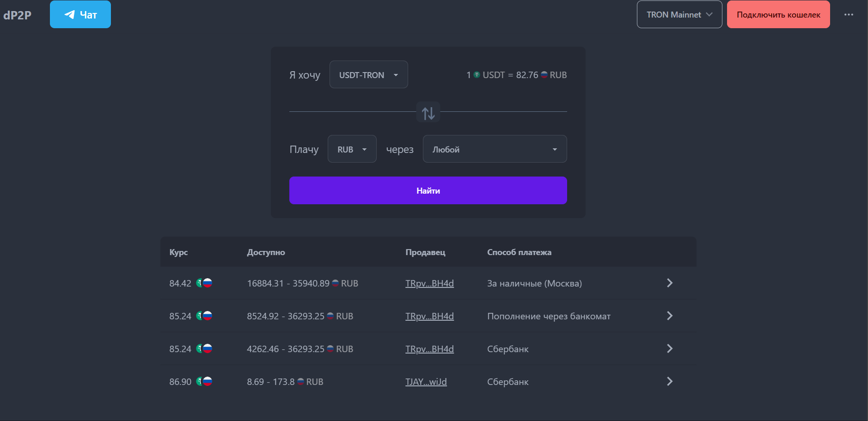This screenshot has height=421, width=868.
Task: Click the 86.90 rate value
Action: [x=180, y=382]
